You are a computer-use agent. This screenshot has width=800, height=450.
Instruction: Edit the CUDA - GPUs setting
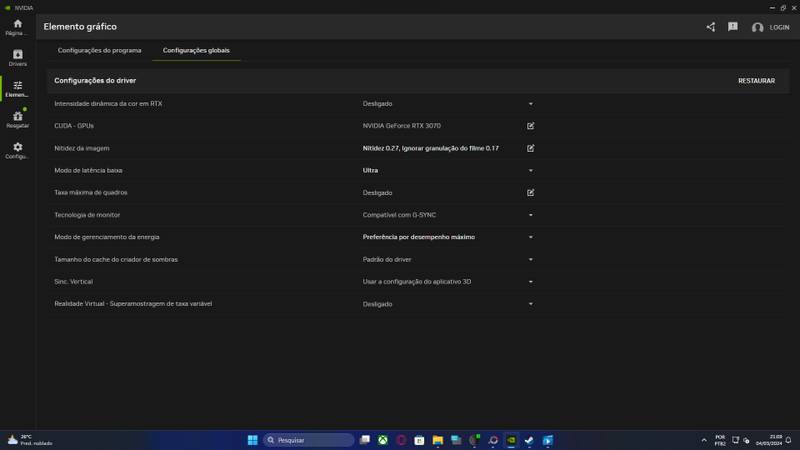point(531,126)
